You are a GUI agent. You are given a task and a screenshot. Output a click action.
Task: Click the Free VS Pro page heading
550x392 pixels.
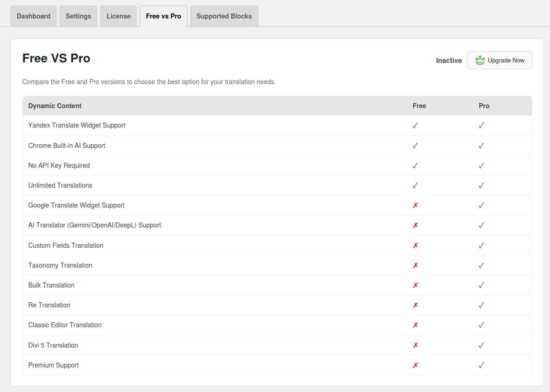coord(56,58)
